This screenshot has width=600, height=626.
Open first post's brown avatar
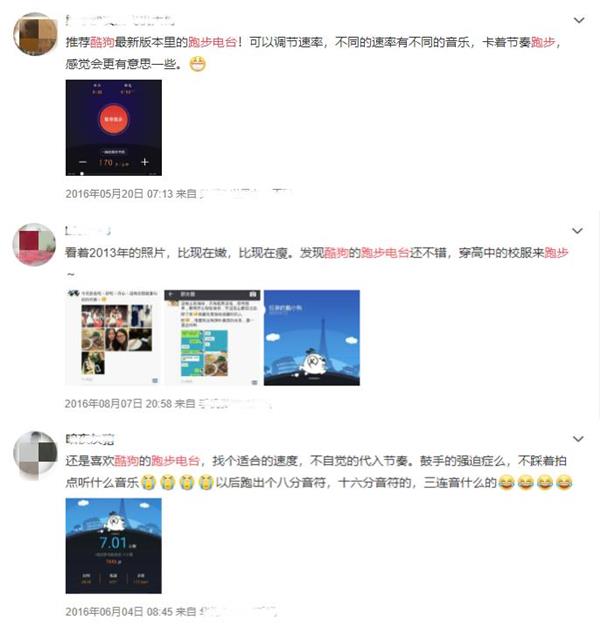tap(35, 34)
